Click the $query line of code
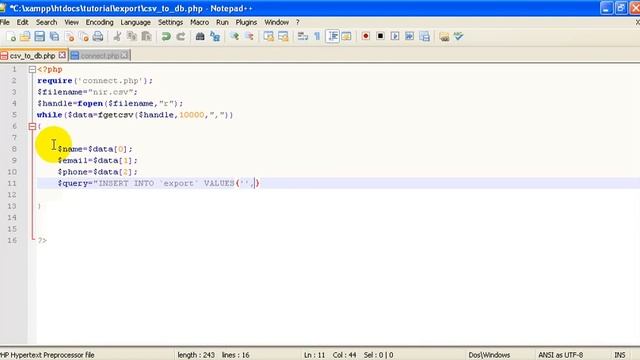The image size is (640, 360). [158, 183]
